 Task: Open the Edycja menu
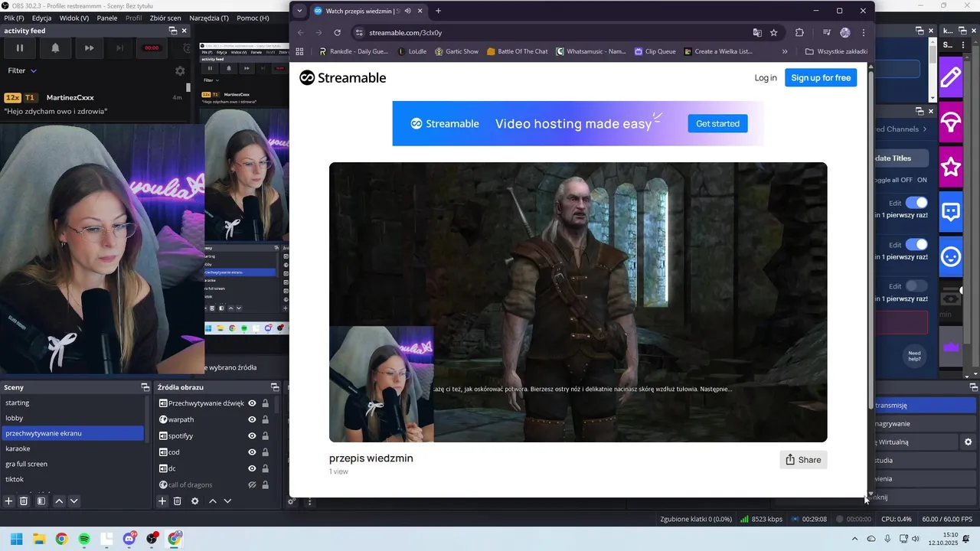coord(42,18)
